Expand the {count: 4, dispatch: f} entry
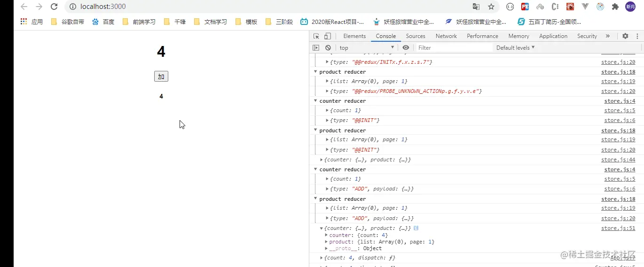Image resolution: width=644 pixels, height=267 pixels. coord(322,258)
